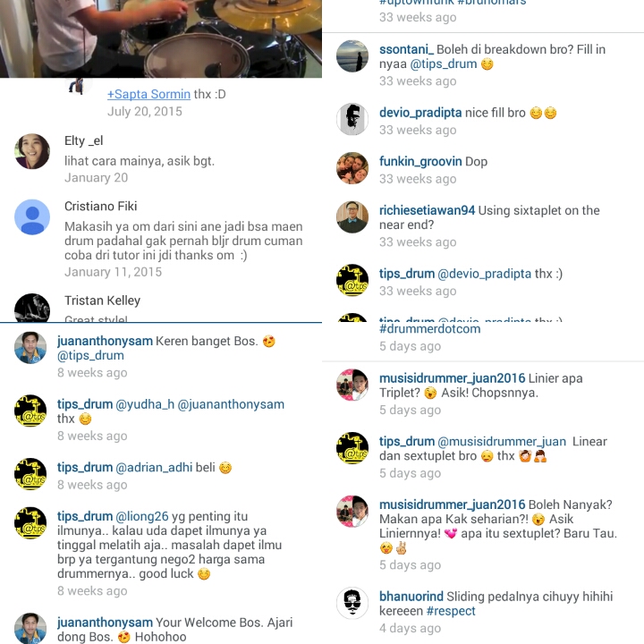Tap the Tristan Kelley commenter name
The image size is (644, 644).
pyautogui.click(x=102, y=301)
